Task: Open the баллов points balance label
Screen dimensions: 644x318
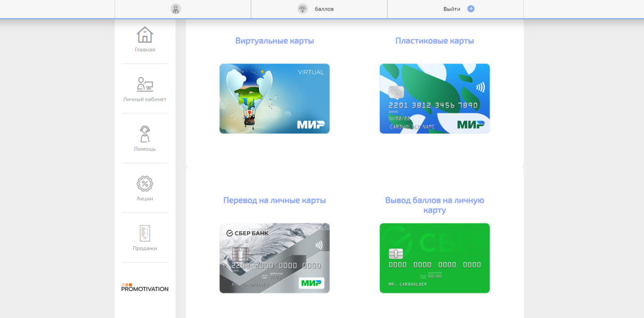Action: [x=324, y=9]
